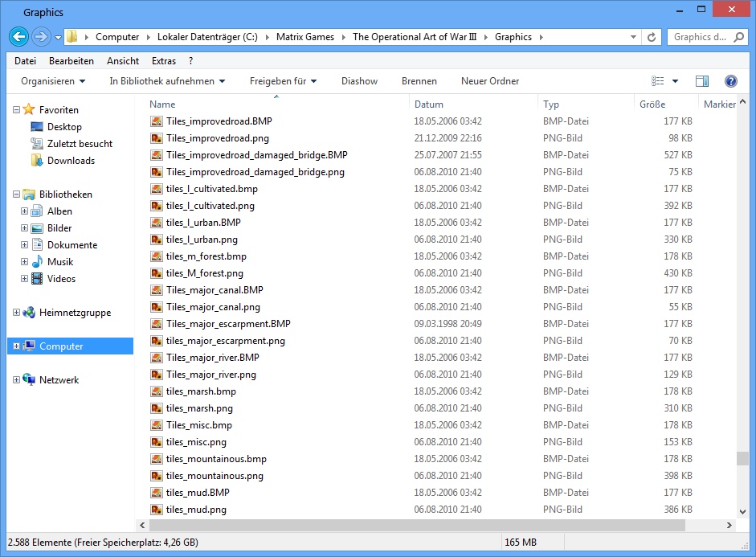Expand the Heimnetzgruppe node
Image resolution: width=756 pixels, height=557 pixels.
coord(16,313)
